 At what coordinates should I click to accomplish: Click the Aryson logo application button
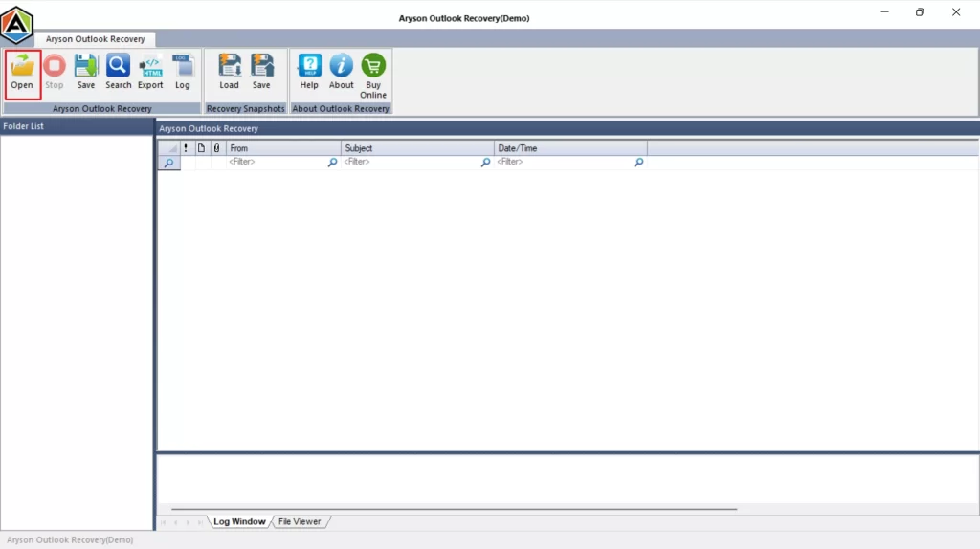(x=17, y=25)
